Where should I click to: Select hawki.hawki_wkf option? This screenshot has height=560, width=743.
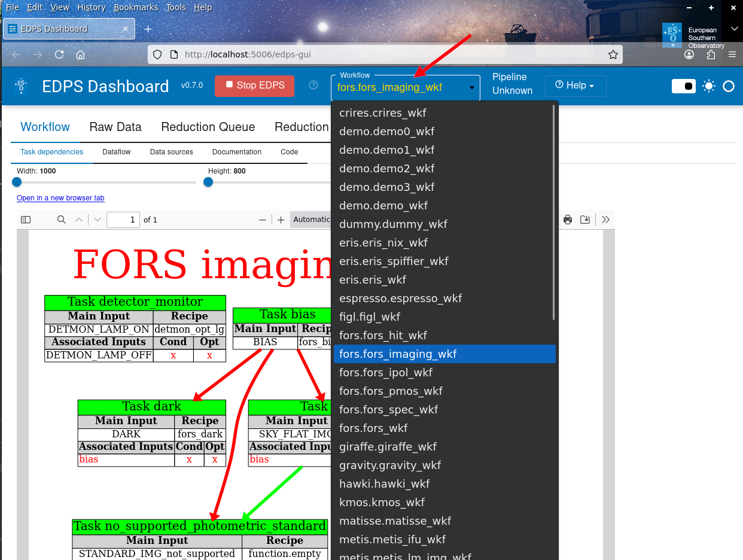click(x=444, y=483)
